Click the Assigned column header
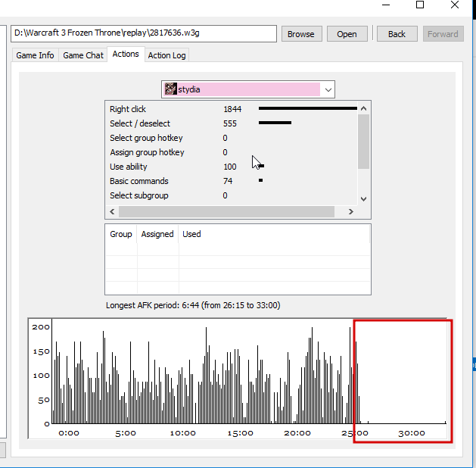 157,234
